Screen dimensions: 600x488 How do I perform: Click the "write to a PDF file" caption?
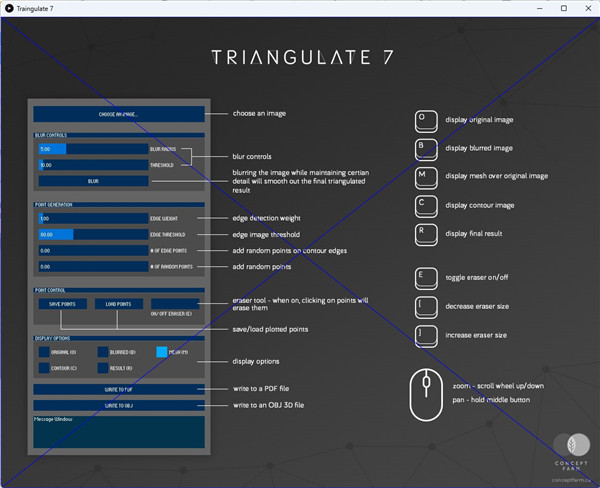261,388
